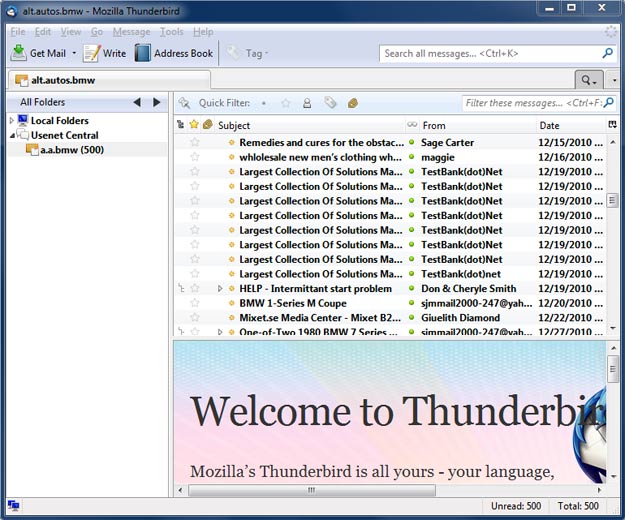Star the Remedies and cures message
The image size is (625, 520).
(x=195, y=142)
